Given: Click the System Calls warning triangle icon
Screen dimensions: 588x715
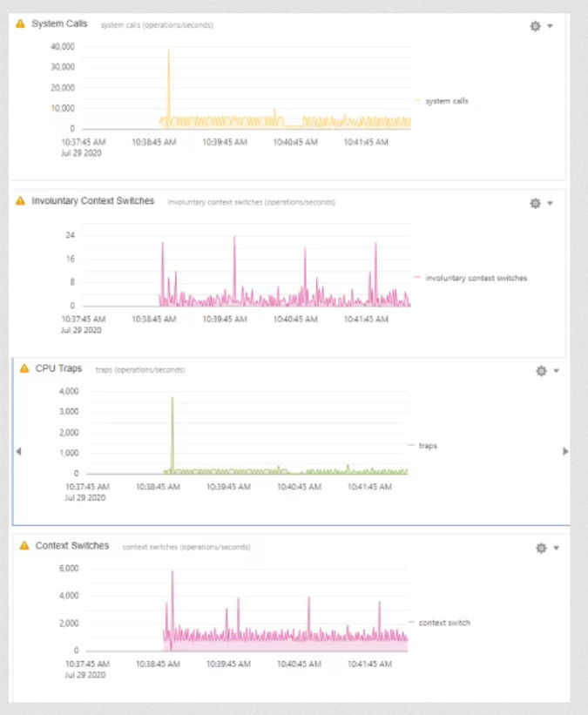Looking at the screenshot, I should [x=21, y=24].
